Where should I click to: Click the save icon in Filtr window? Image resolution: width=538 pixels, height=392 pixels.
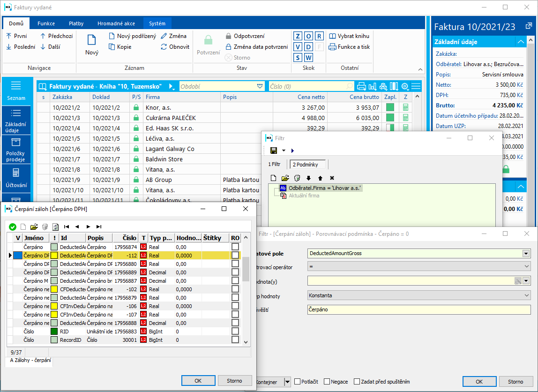click(x=274, y=151)
